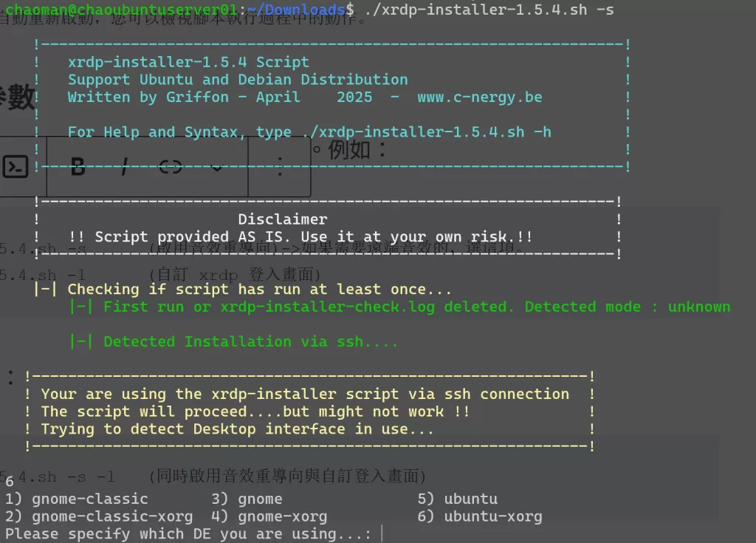
Task: Click the '4) gnome-xorg' option
Action: tap(269, 516)
